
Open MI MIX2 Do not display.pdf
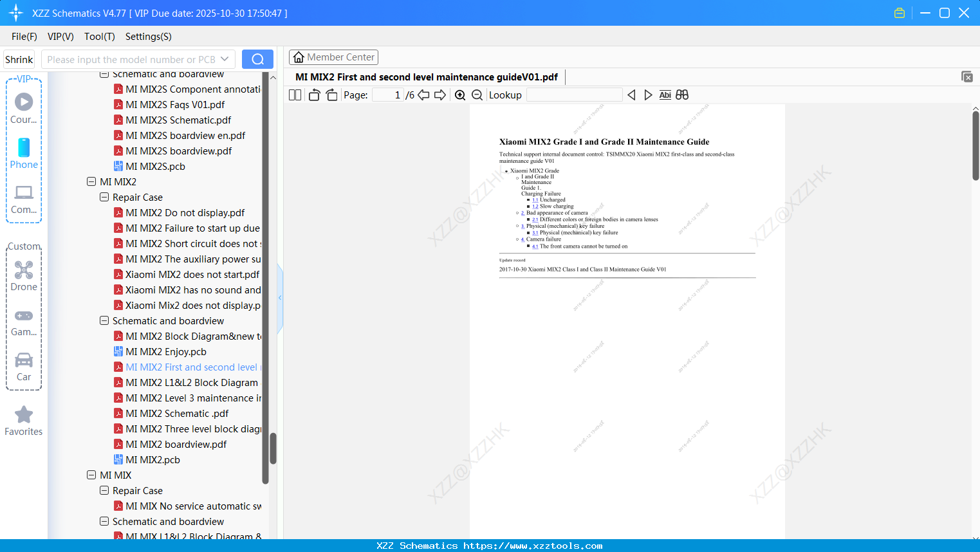[185, 213]
